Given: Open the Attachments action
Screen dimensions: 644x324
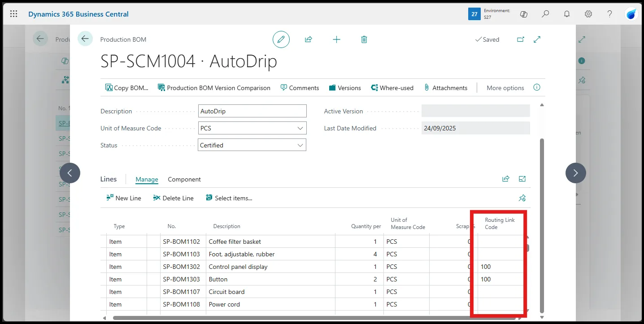Looking at the screenshot, I should (x=445, y=88).
